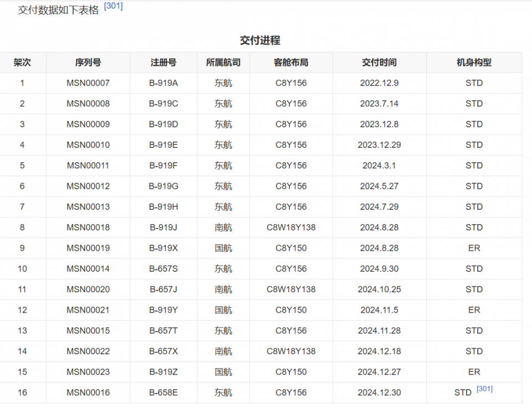Click registration B-919J
Screen dimensions: 532x408
[x=163, y=228]
